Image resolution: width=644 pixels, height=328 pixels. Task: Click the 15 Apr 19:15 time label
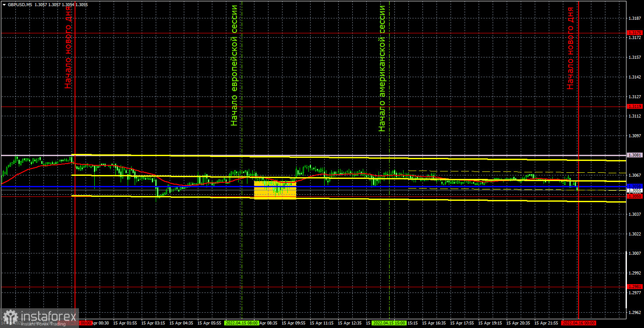(x=490, y=323)
